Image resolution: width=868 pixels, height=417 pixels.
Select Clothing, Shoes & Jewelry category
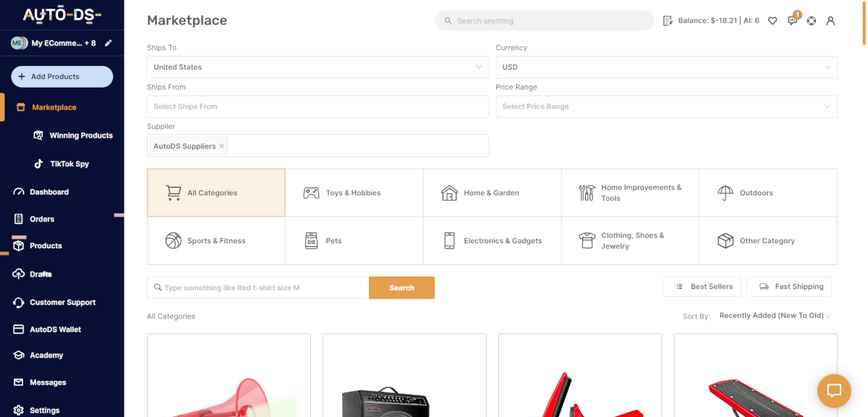(x=631, y=241)
